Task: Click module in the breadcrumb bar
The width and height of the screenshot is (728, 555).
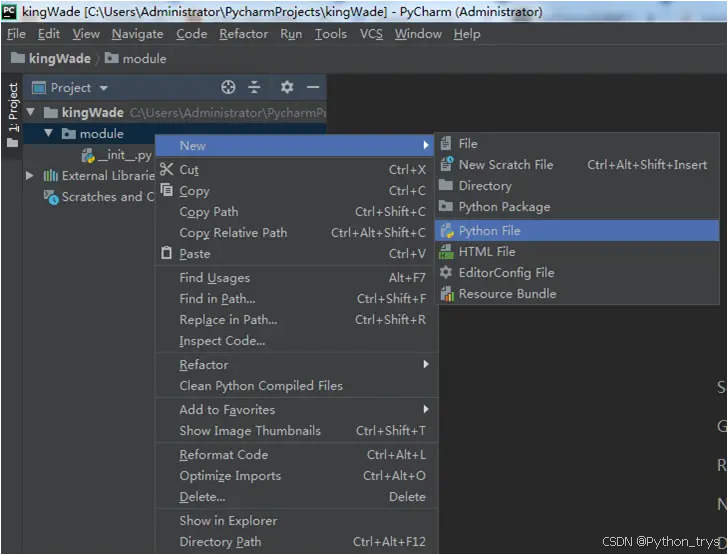Action: pos(144,59)
